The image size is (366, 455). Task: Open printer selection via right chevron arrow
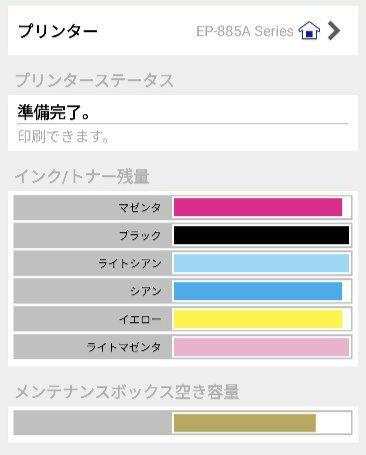[334, 31]
